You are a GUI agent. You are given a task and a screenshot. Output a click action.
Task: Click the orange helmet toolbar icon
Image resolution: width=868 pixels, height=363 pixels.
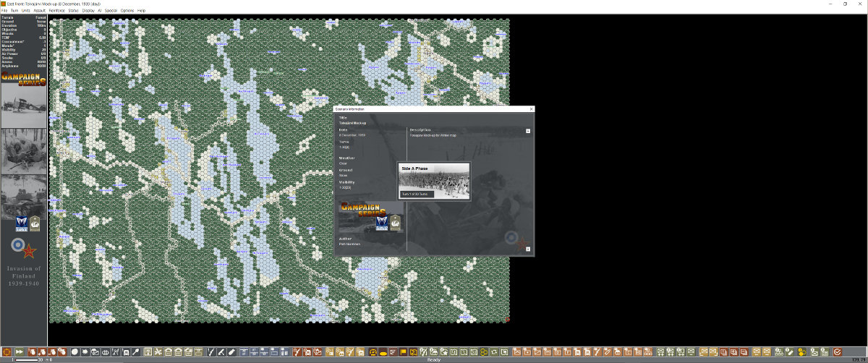tap(373, 351)
